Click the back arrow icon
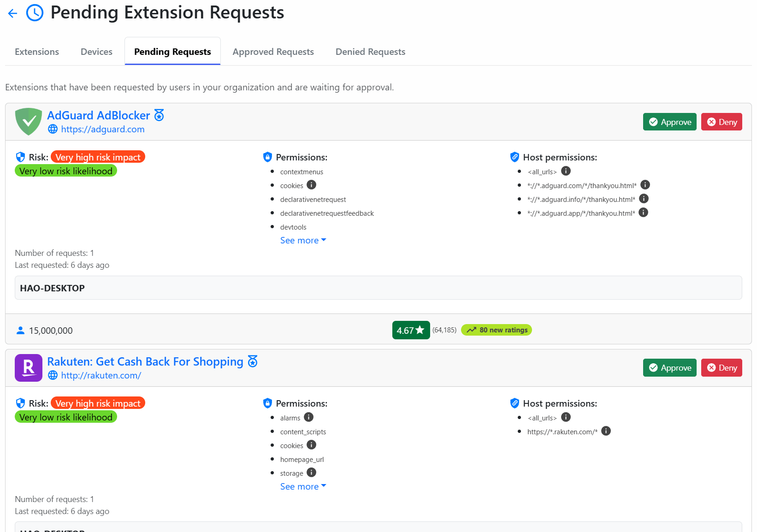 tap(12, 13)
